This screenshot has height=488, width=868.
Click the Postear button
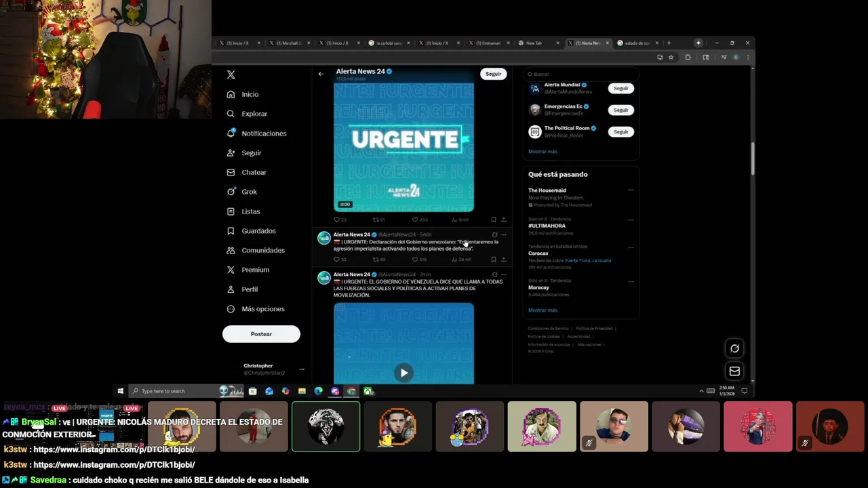coord(261,334)
